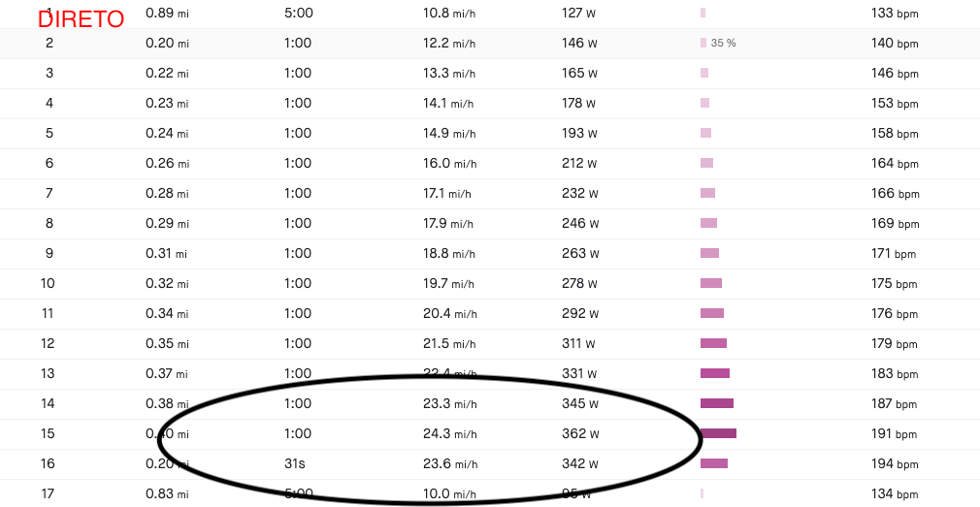Select the 19.7 mi/h speed value
The image size is (980, 507).
click(x=448, y=283)
